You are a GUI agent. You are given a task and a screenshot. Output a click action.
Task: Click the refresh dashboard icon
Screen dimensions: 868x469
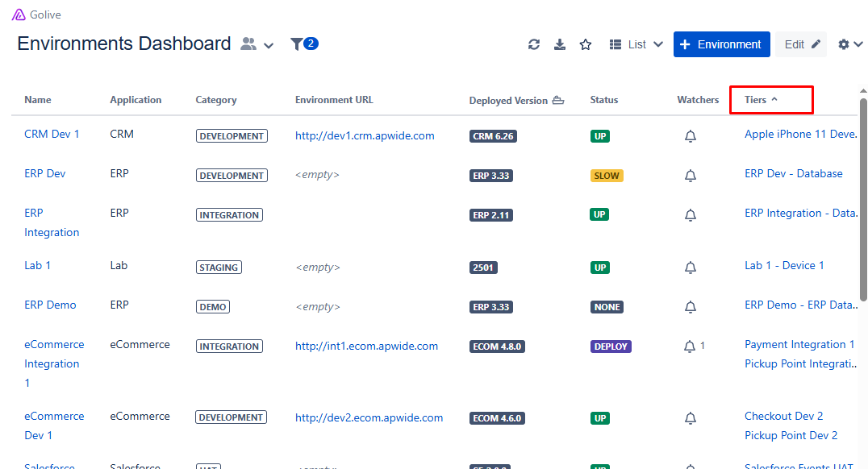pyautogui.click(x=534, y=44)
